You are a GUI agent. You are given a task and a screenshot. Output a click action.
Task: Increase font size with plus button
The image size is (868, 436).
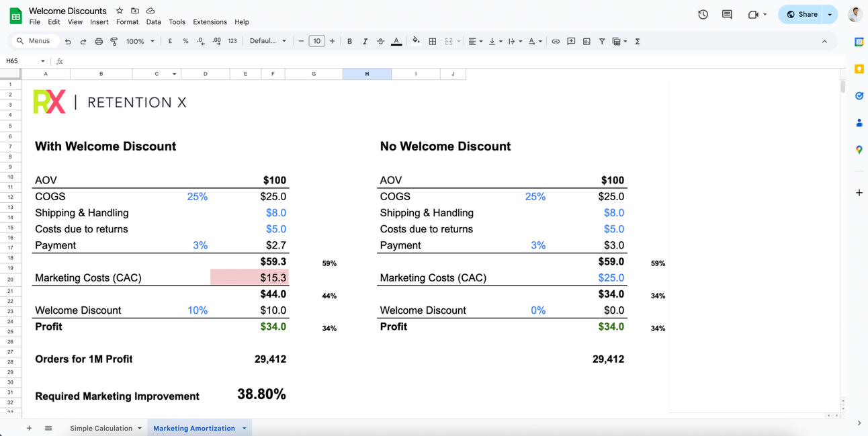(x=332, y=41)
